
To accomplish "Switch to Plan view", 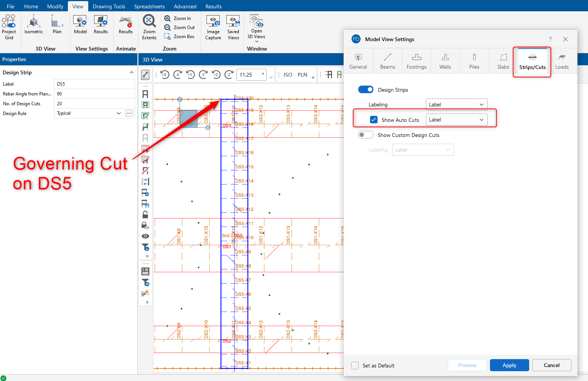I will pos(57,23).
